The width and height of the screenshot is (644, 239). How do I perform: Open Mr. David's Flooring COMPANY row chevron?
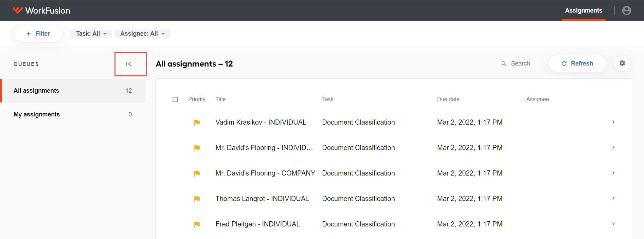pos(613,173)
